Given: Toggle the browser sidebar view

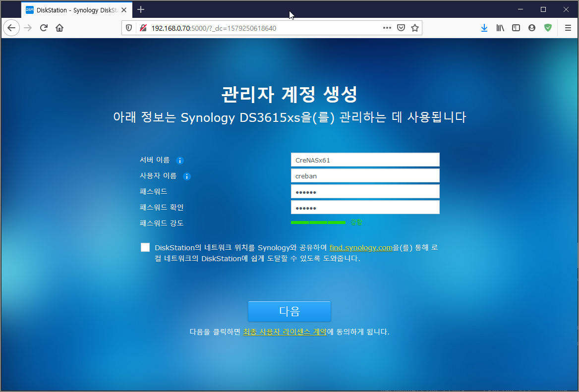Looking at the screenshot, I should pyautogui.click(x=516, y=28).
